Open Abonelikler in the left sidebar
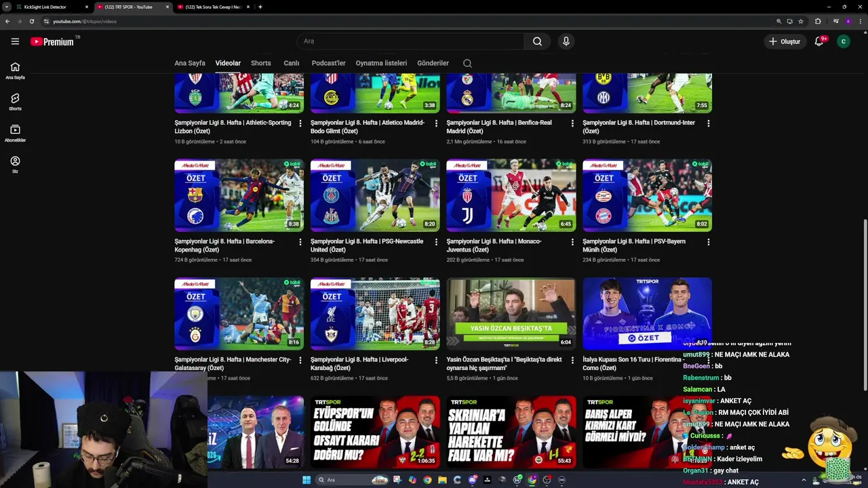868x488 pixels. click(15, 133)
